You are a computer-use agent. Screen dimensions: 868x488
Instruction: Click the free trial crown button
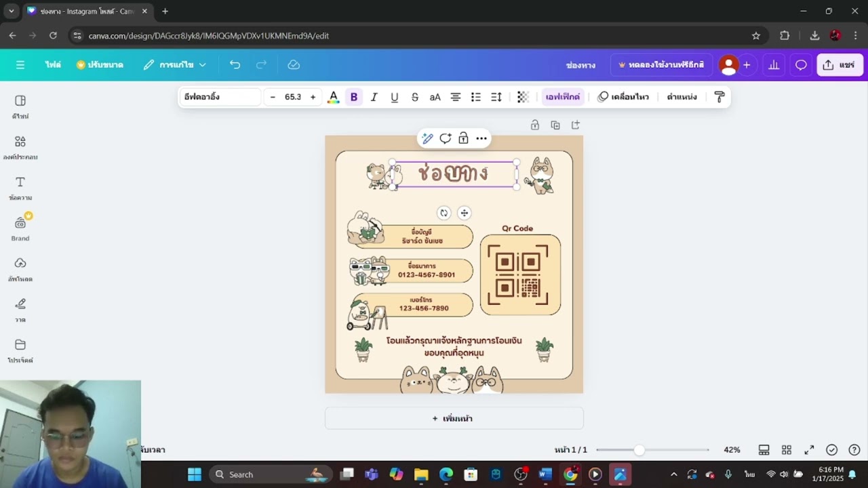[661, 65]
